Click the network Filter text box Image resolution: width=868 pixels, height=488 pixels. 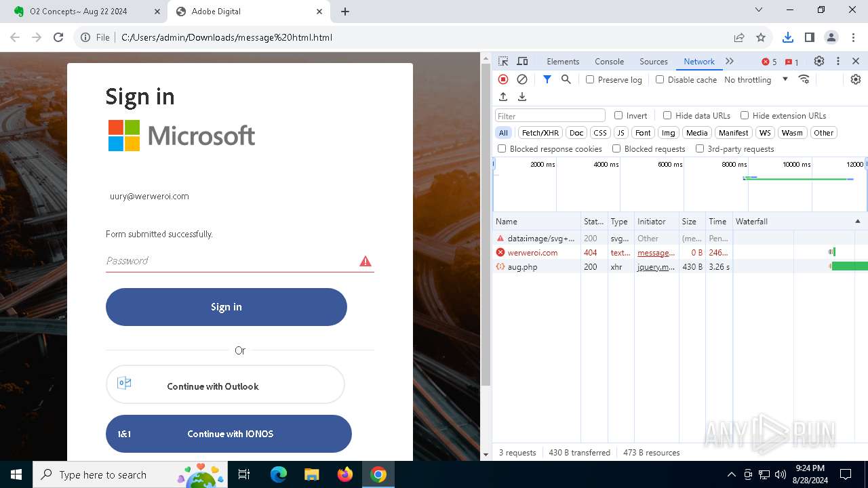pyautogui.click(x=550, y=116)
